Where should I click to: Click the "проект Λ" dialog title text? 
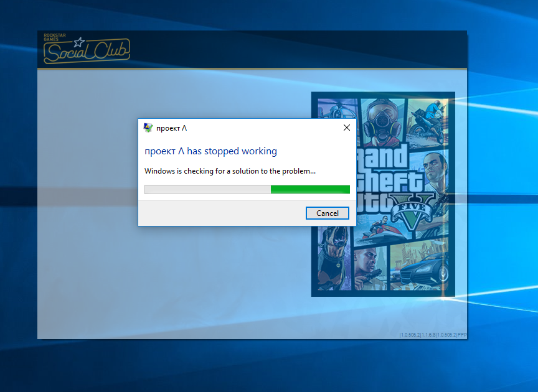click(x=172, y=128)
